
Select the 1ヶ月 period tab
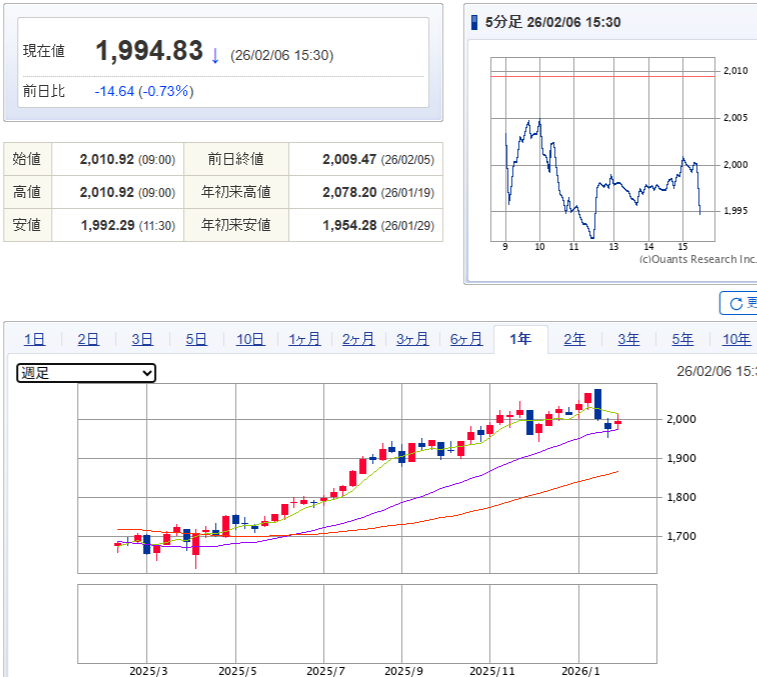(x=304, y=339)
